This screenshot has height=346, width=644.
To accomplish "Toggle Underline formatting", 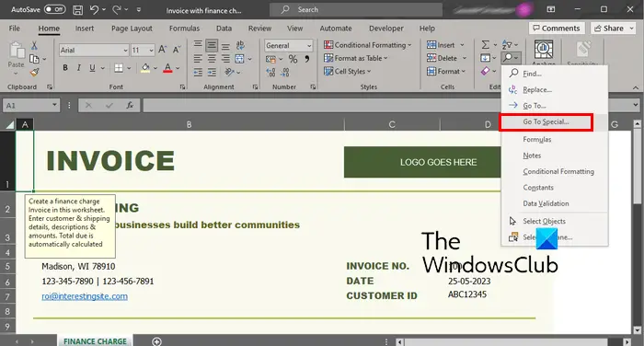I will point(92,68).
